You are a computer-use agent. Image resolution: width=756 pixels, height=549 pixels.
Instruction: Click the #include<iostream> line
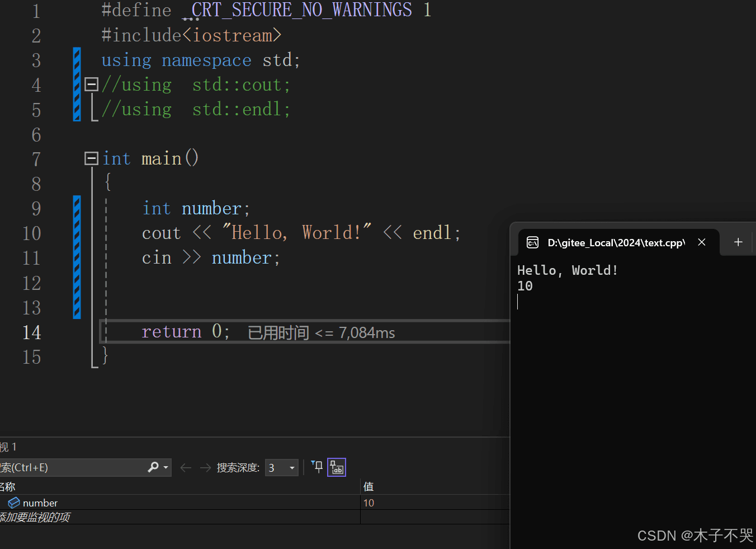(191, 35)
